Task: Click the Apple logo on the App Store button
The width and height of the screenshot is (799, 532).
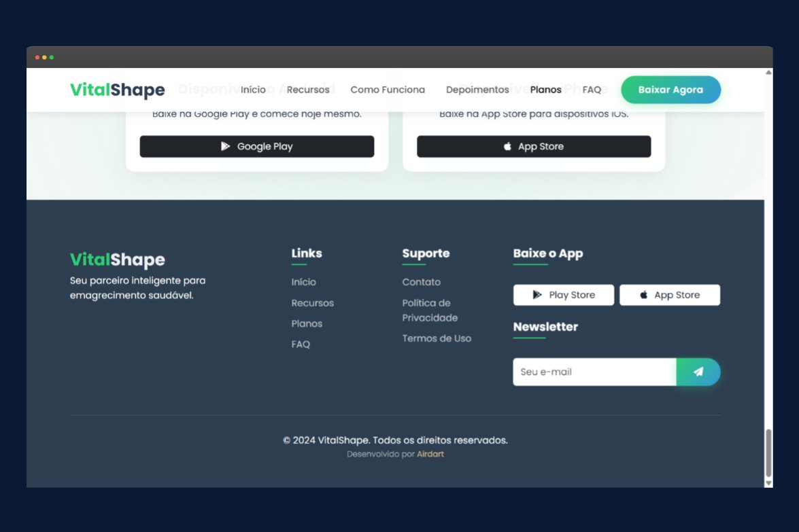Action: coord(507,145)
